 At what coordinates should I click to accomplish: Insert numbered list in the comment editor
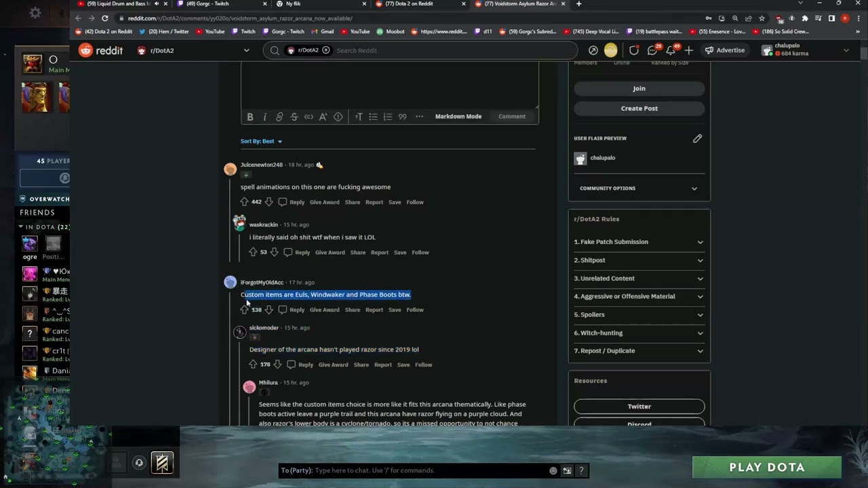(x=388, y=117)
